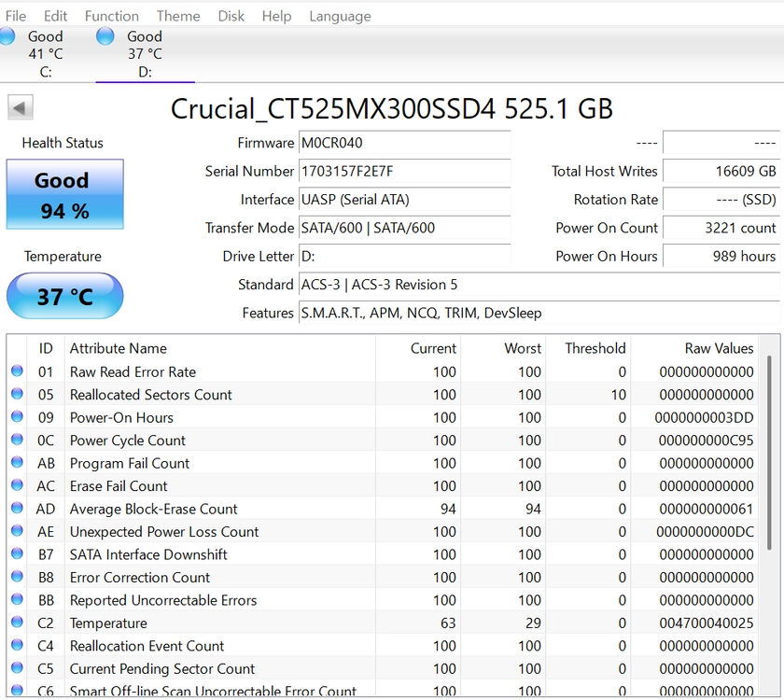Click status orb for Raw Read Error Rate

pos(17,371)
